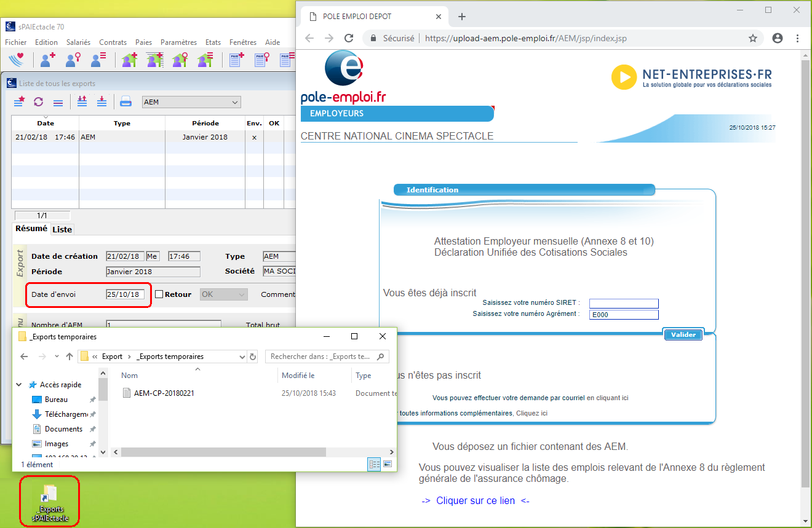The height and width of the screenshot is (528, 812).
Task: Open the browser three-dot menu
Action: 798,38
